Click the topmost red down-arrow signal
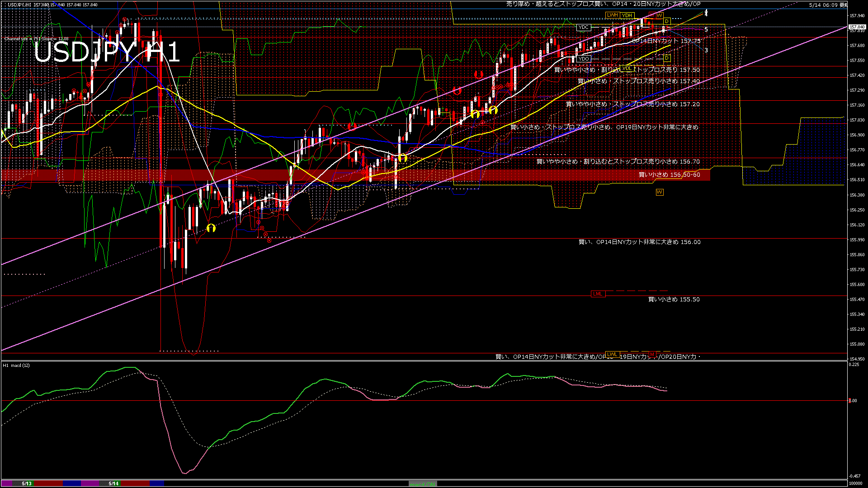The height and width of the screenshot is (488, 868). coord(478,75)
